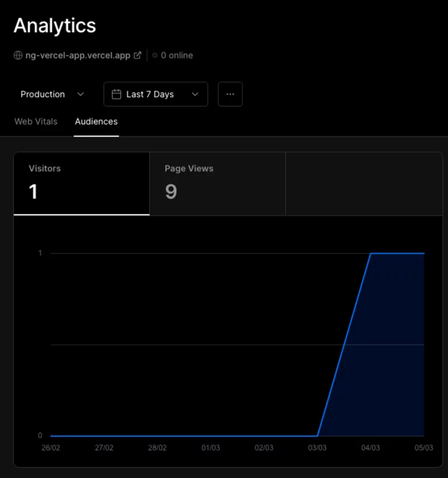The width and height of the screenshot is (448, 478).
Task: Click the globe icon beside the domain
Action: pos(18,55)
